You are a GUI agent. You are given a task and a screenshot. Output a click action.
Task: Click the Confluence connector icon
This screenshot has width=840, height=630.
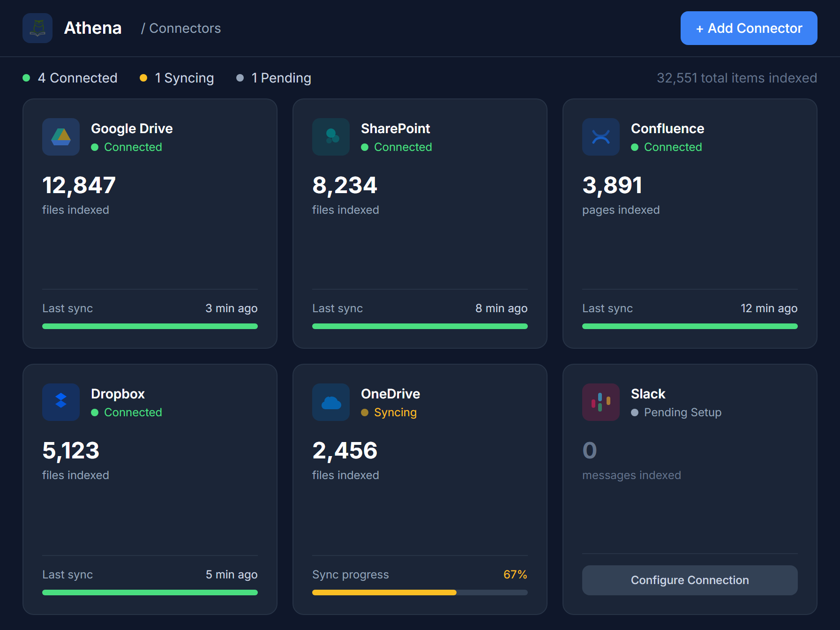(600, 137)
